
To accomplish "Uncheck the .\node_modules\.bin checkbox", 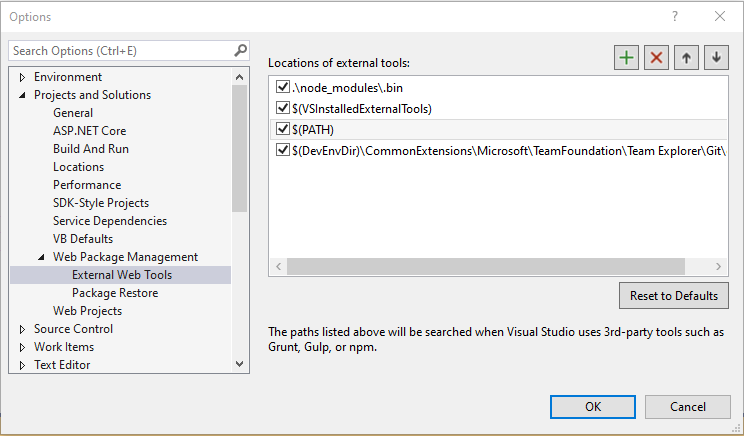I will (282, 87).
